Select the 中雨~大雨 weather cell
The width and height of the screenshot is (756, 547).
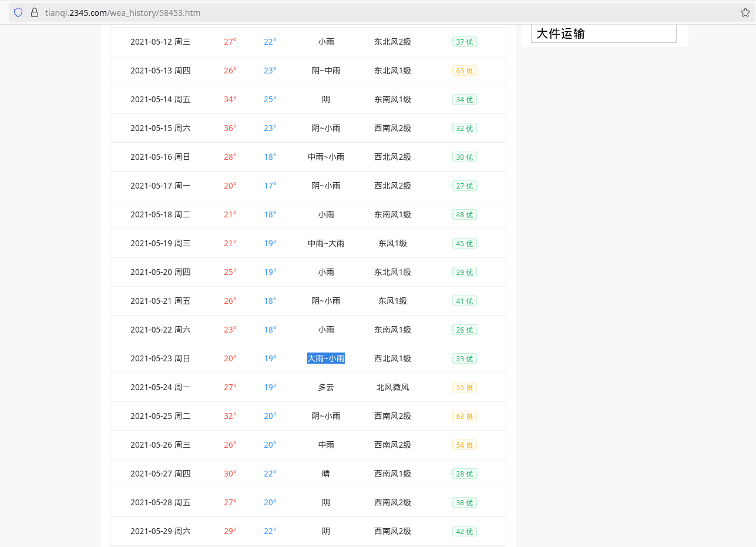[326, 243]
